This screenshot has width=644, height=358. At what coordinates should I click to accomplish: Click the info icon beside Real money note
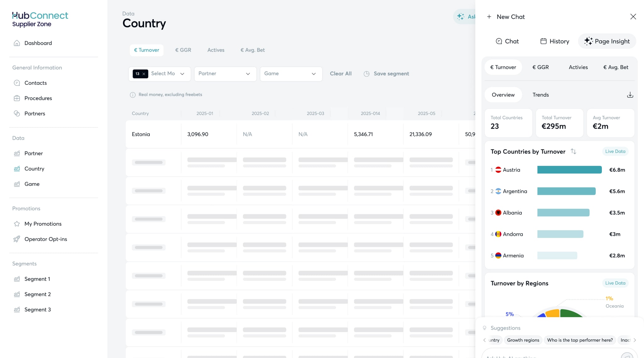133,95
